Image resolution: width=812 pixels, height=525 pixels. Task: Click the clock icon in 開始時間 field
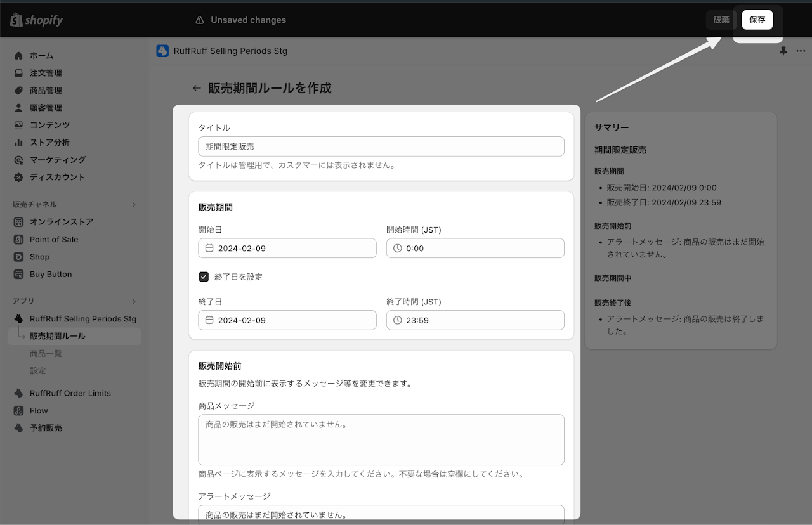coord(398,249)
